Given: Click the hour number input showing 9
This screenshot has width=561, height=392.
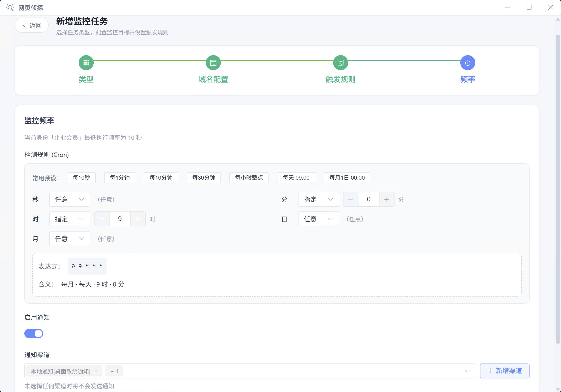Looking at the screenshot, I should click(x=120, y=219).
